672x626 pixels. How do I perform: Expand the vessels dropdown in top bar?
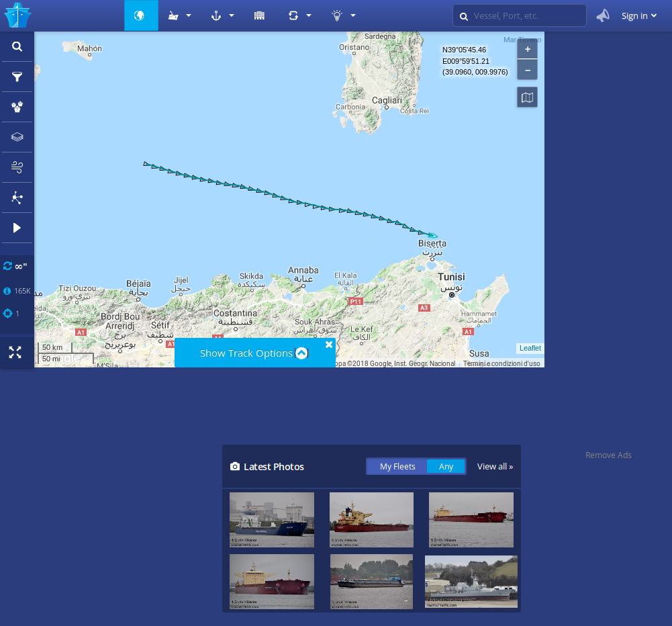pyautogui.click(x=179, y=15)
